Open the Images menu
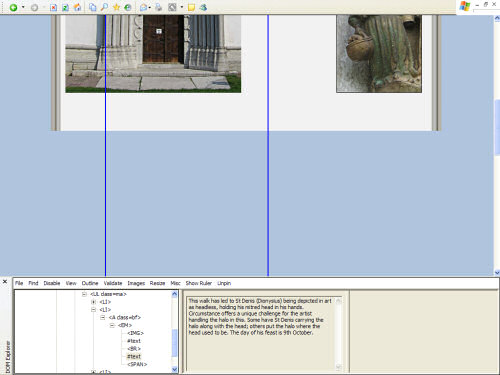The width and height of the screenshot is (500, 375). 136,283
